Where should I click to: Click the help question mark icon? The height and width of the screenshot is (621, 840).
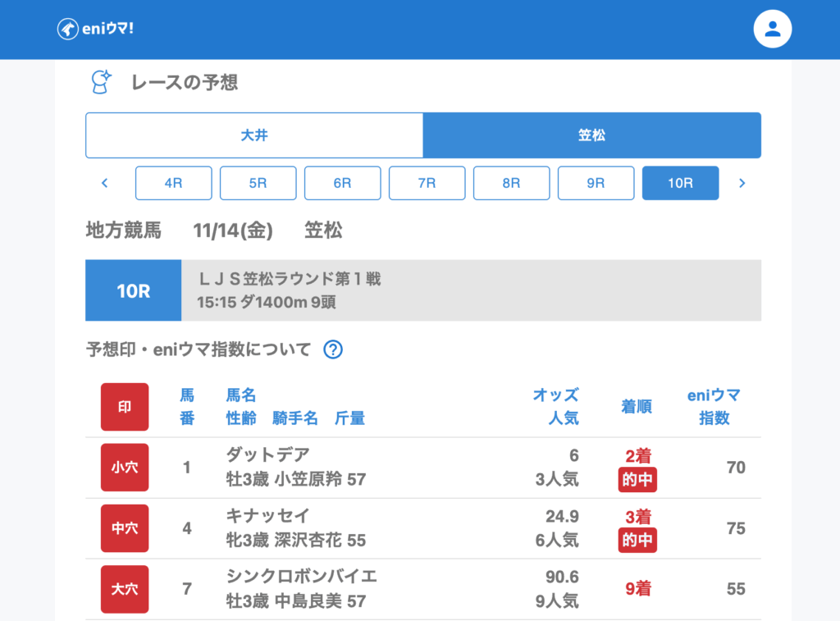click(x=332, y=349)
